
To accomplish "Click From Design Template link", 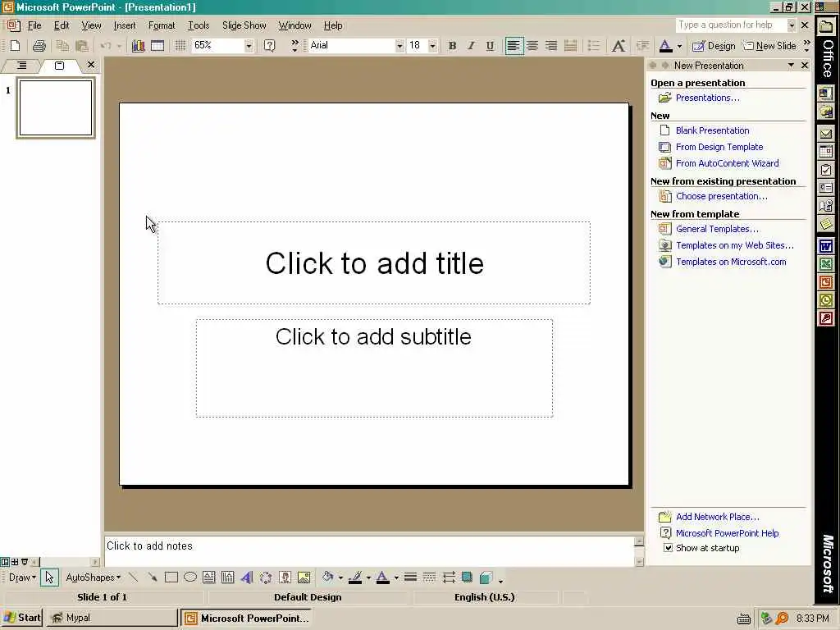I will click(719, 147).
